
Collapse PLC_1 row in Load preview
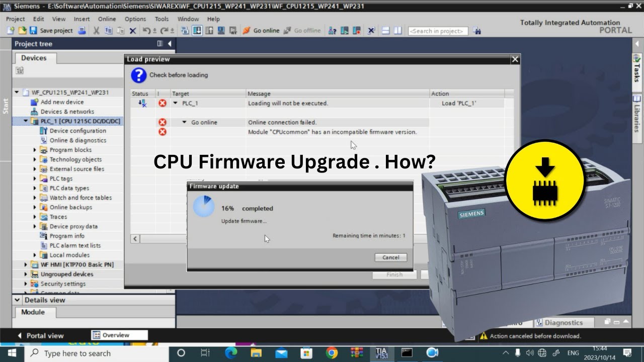(x=175, y=103)
